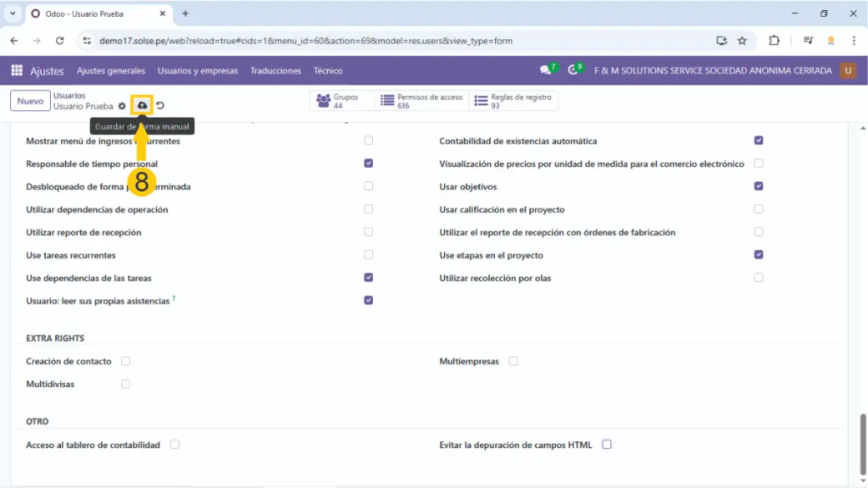Screen dimensions: 868x488
Task: Check Evitar la depuración de campos HTML
Action: pos(607,444)
